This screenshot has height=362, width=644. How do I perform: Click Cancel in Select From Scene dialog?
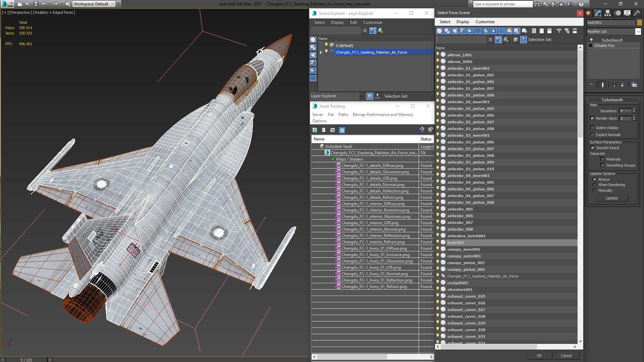click(x=566, y=356)
